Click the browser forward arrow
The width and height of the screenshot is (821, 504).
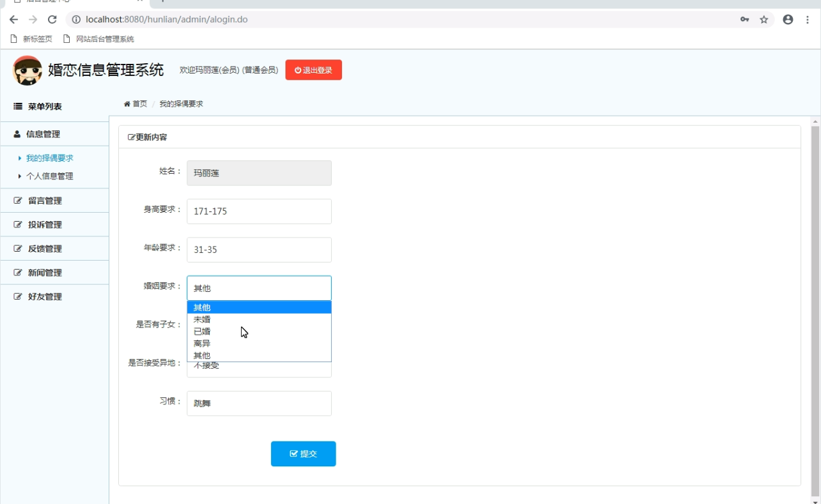coord(33,20)
